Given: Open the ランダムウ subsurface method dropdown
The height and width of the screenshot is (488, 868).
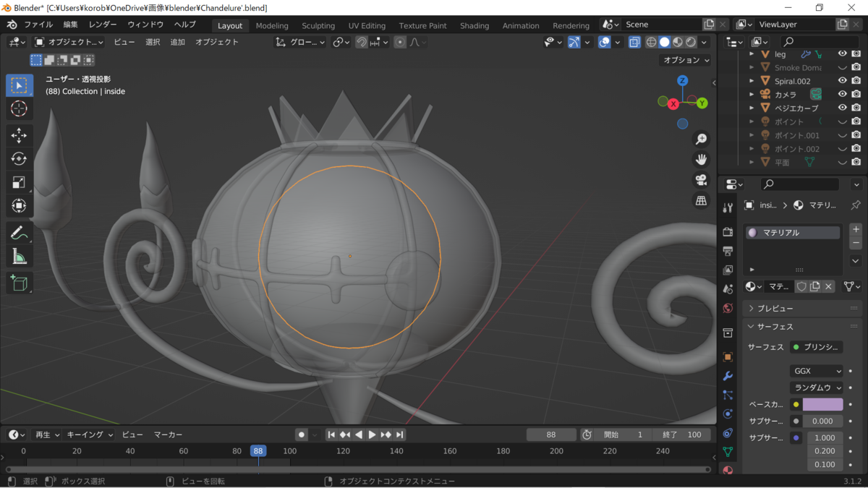Looking at the screenshot, I should [817, 388].
